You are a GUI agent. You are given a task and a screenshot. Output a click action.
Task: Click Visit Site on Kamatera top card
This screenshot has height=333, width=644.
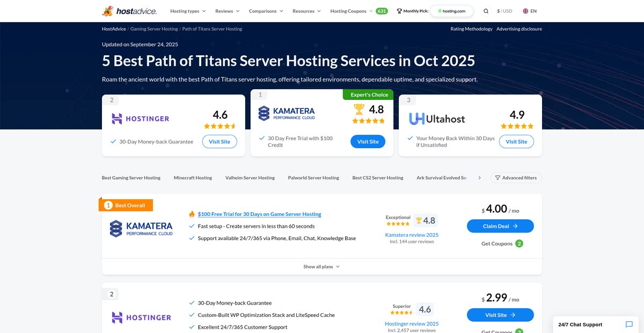(368, 142)
